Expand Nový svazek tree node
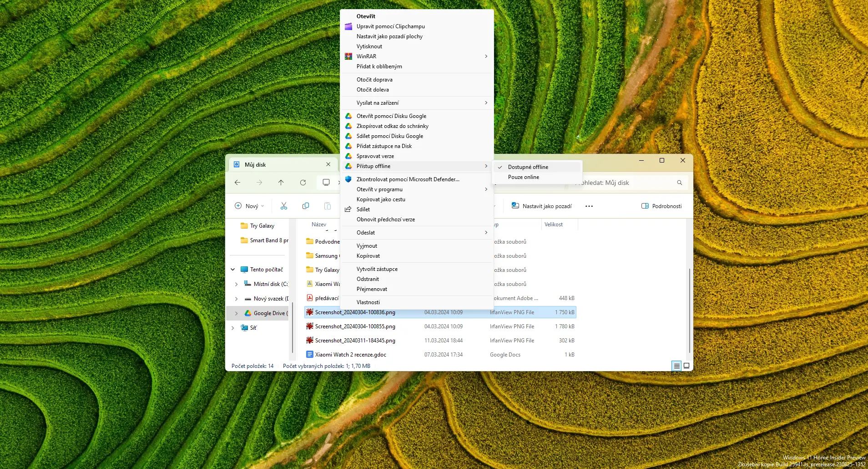 (x=236, y=299)
